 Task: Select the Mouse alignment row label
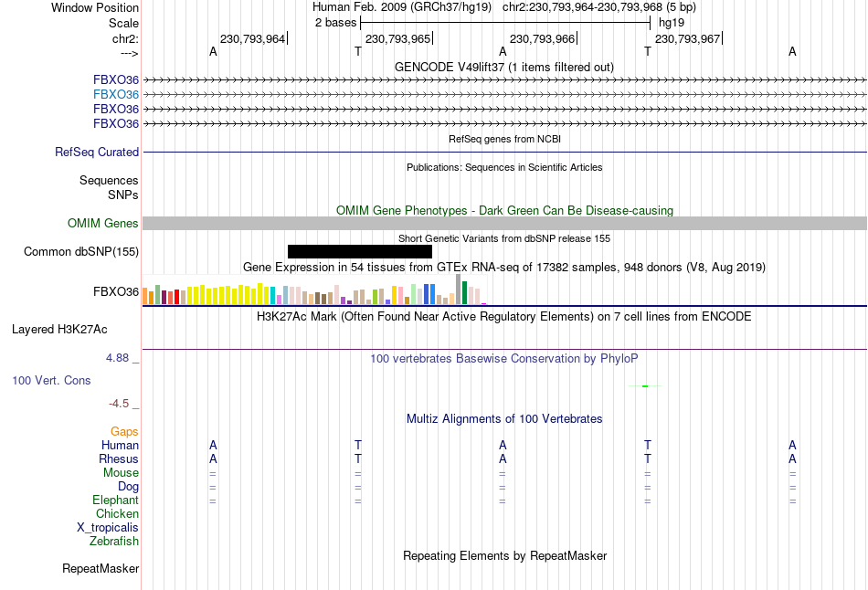(x=121, y=473)
